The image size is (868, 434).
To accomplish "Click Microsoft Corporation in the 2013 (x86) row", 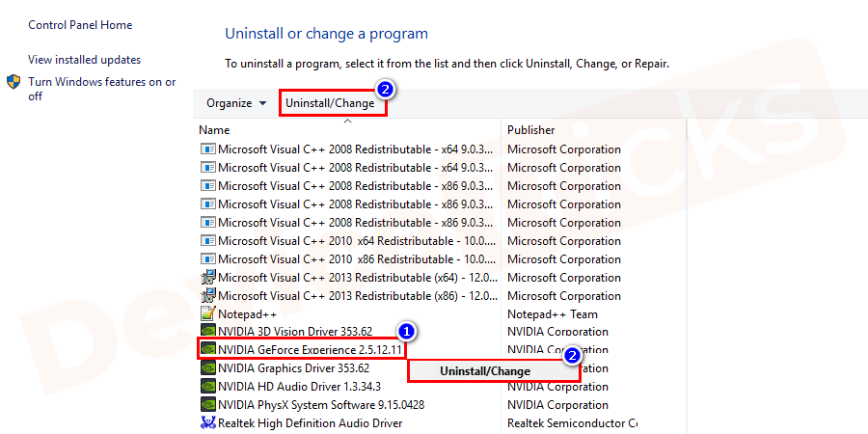I will click(564, 296).
